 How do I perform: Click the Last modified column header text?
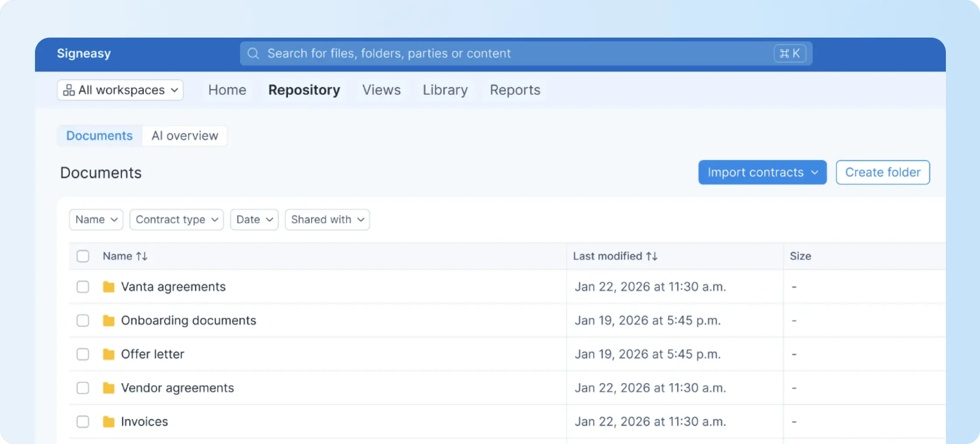608,256
